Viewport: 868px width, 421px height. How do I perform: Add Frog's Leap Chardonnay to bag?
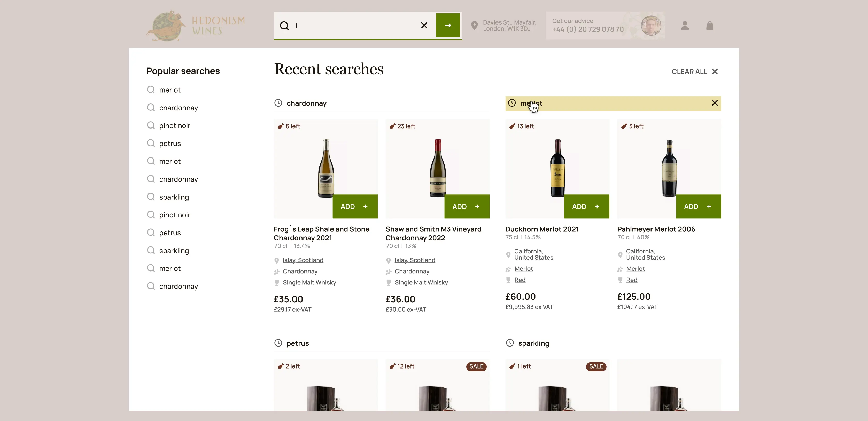pos(354,206)
